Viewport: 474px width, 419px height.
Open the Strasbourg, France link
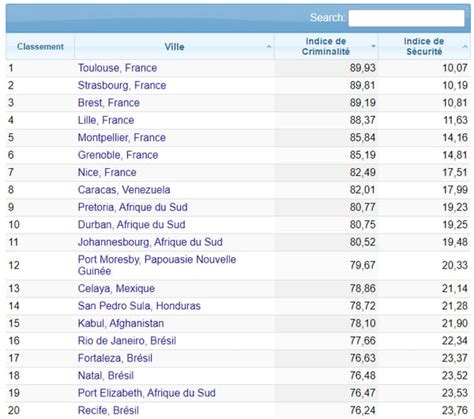[122, 85]
